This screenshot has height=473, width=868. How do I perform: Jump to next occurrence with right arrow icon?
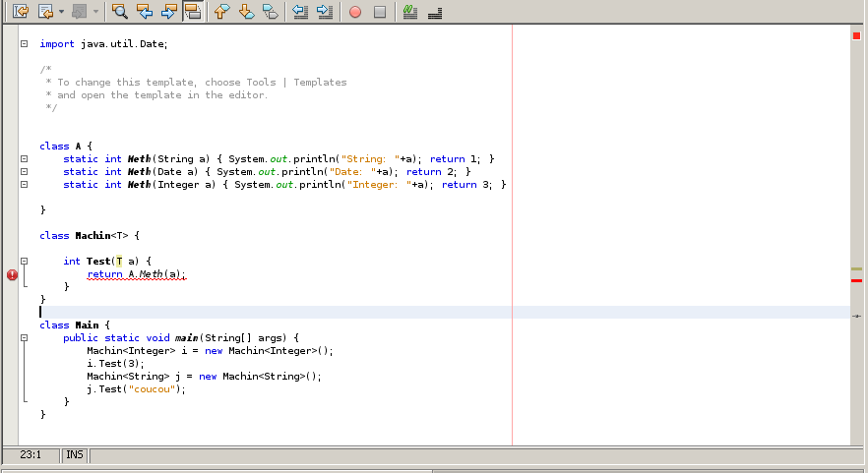[168, 12]
